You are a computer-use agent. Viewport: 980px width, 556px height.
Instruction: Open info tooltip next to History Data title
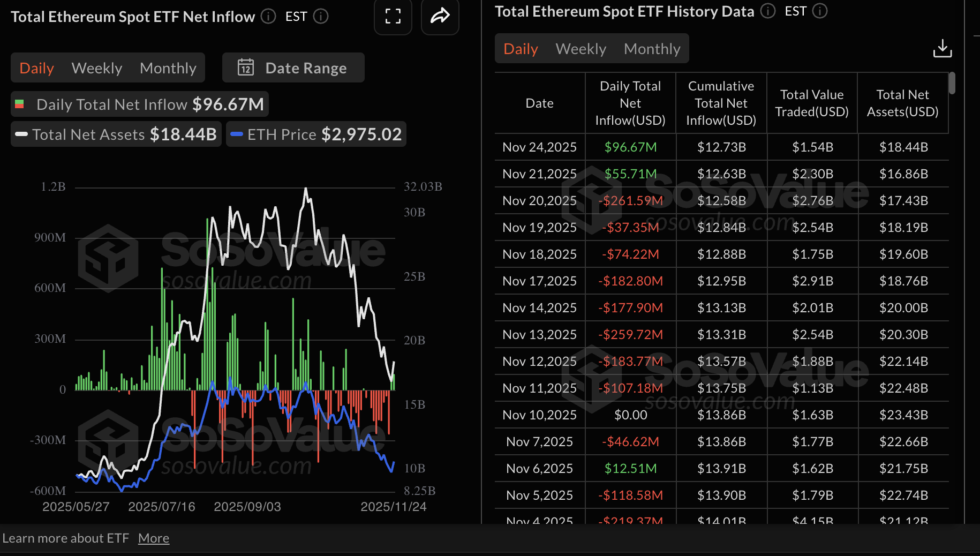tap(767, 11)
